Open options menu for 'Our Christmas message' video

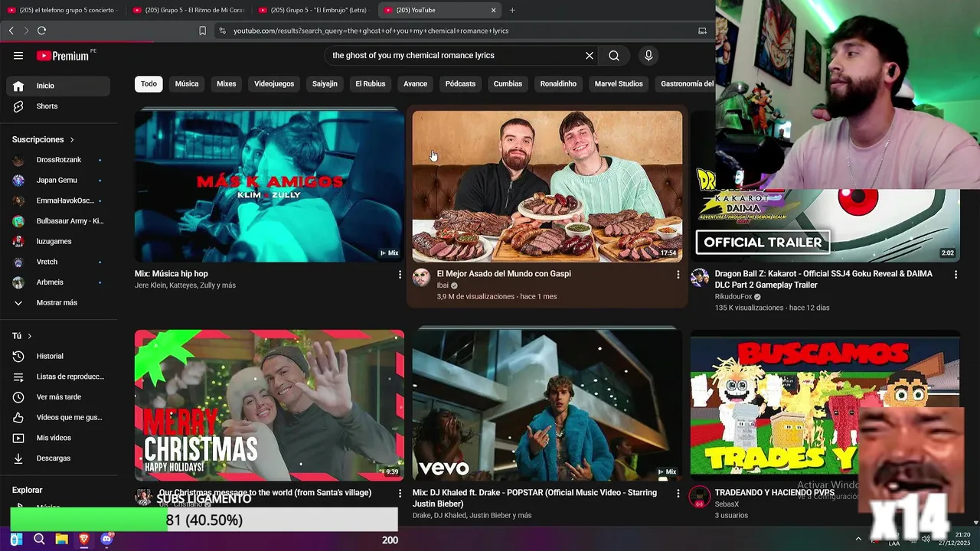[x=400, y=494]
